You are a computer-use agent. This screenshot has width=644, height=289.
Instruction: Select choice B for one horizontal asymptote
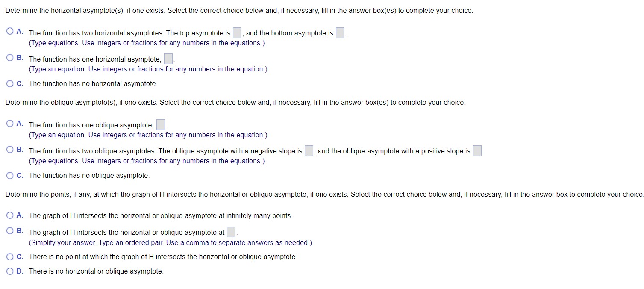[x=9, y=57]
